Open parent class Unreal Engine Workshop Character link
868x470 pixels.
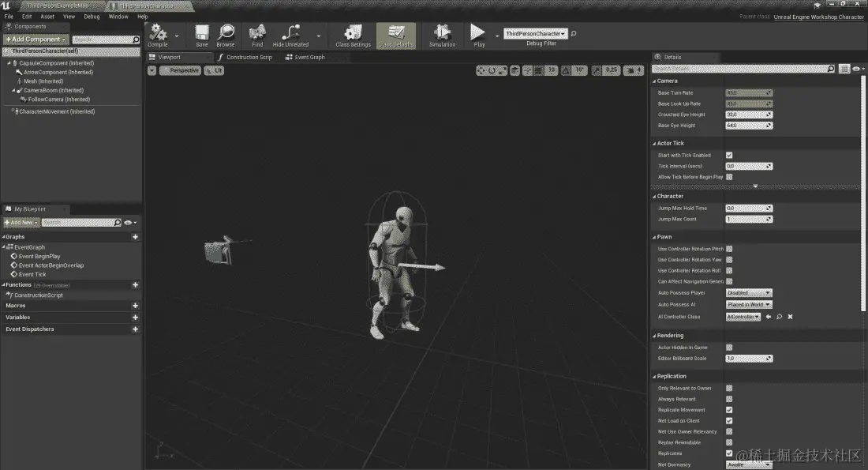click(x=818, y=17)
